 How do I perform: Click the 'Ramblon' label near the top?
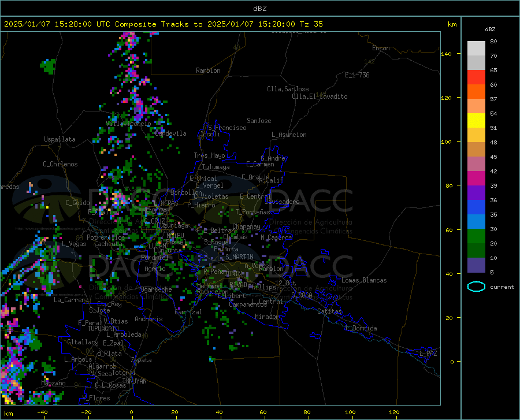(208, 70)
